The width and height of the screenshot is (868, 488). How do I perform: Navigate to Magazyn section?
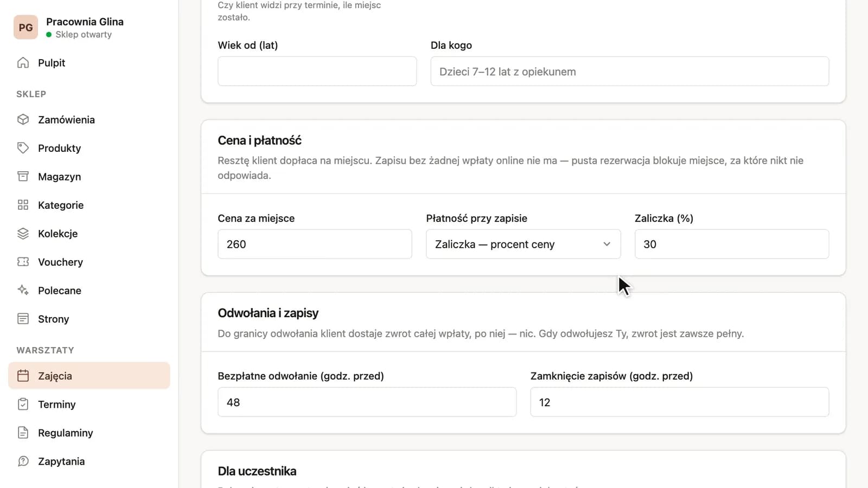coord(89,177)
